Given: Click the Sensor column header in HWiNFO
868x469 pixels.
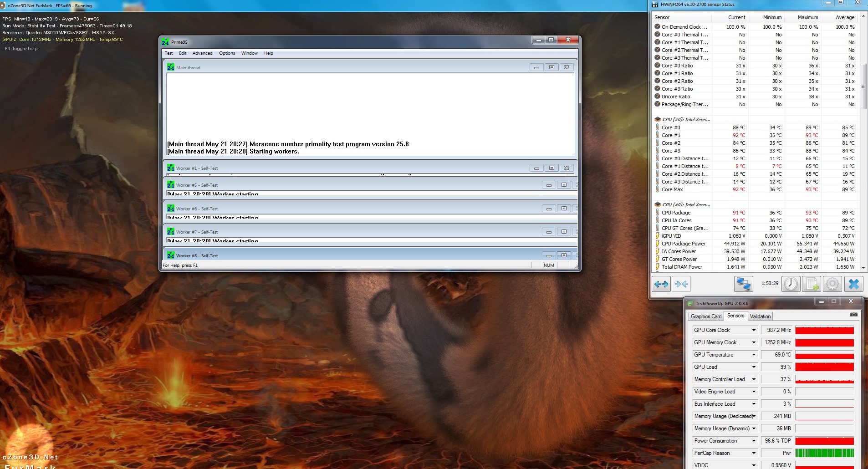Looking at the screenshot, I should click(x=682, y=17).
